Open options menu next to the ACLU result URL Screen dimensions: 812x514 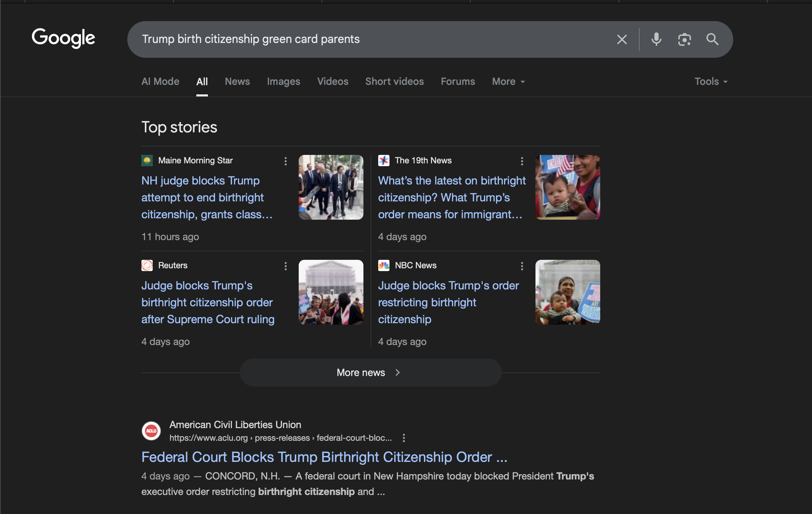tap(404, 438)
